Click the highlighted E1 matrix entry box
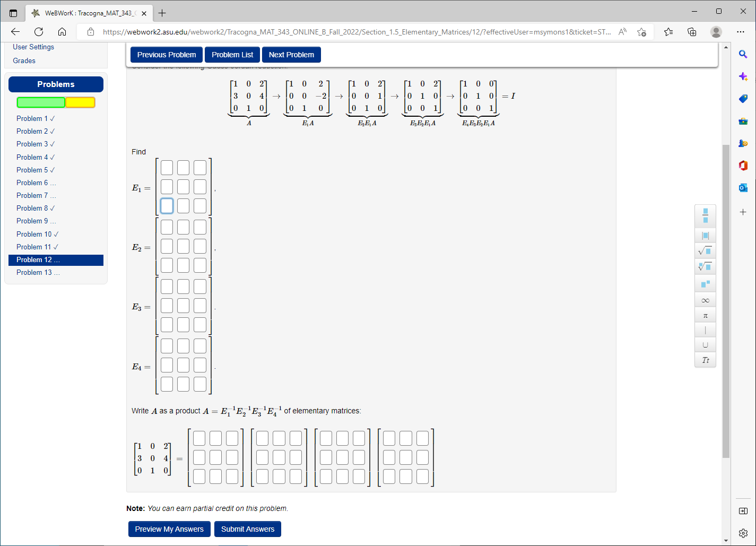The width and height of the screenshot is (756, 546). coord(167,206)
